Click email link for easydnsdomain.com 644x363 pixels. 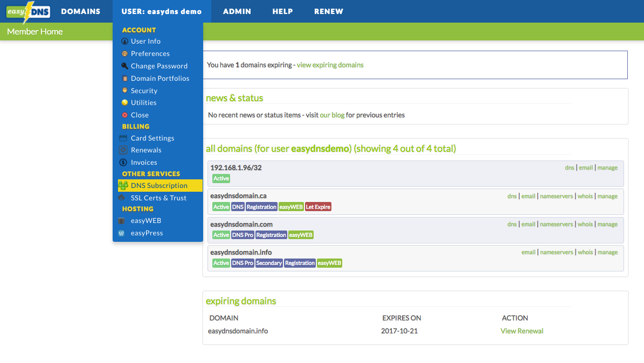tap(528, 224)
